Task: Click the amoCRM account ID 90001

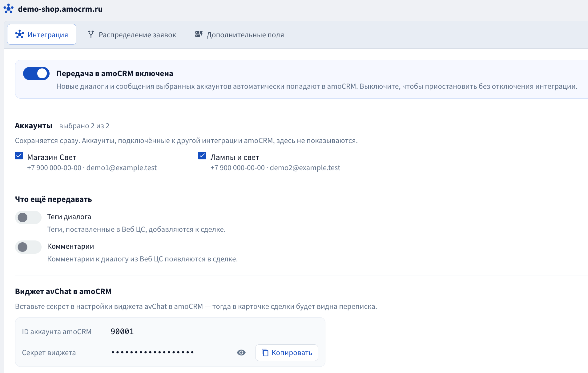Action: click(122, 331)
